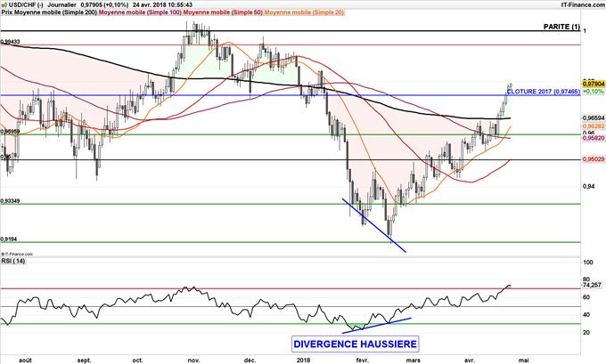The width and height of the screenshot is (606, 364).
Task: Click the 0,94 price axis label
Action: point(588,186)
